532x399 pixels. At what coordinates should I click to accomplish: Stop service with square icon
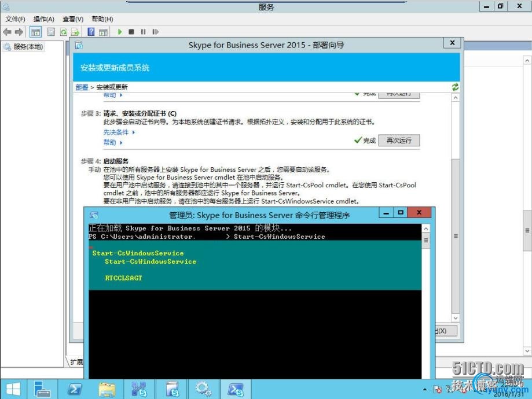point(131,32)
